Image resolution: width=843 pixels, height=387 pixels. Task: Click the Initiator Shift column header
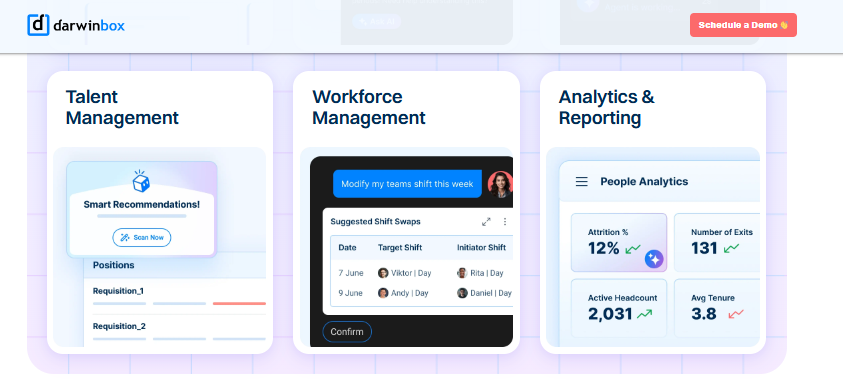481,248
